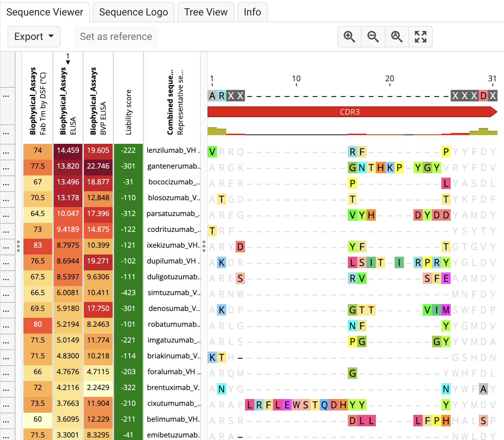504x440 pixels.
Task: Open the ellipsis menu in header row
Action: [6, 96]
